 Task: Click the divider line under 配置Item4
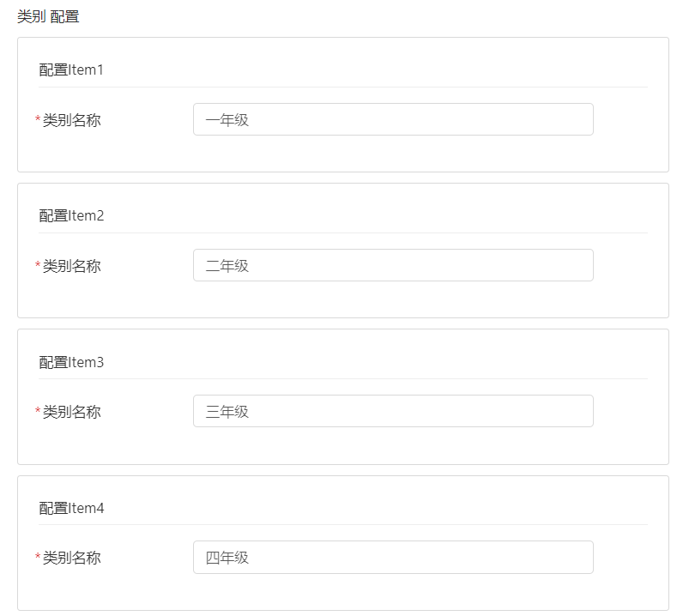click(343, 524)
